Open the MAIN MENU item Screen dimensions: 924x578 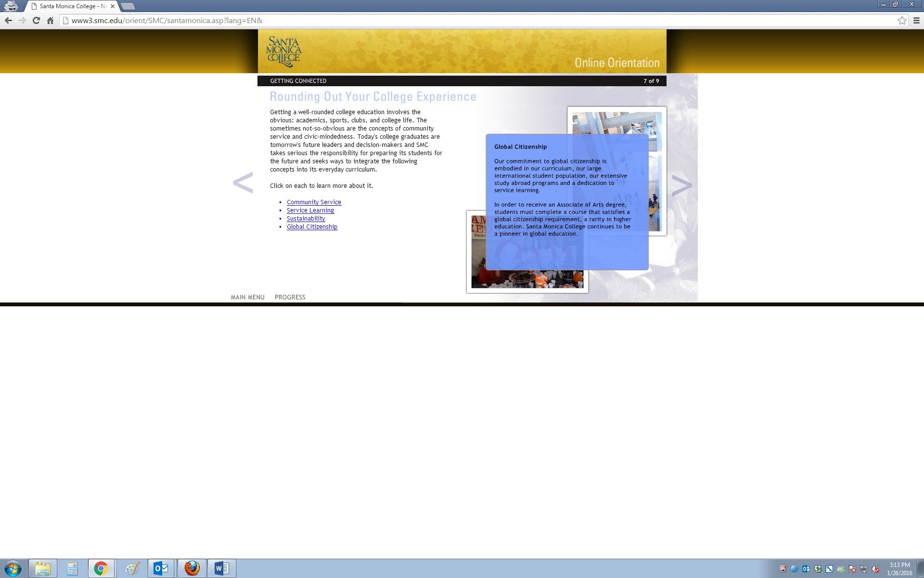click(247, 297)
